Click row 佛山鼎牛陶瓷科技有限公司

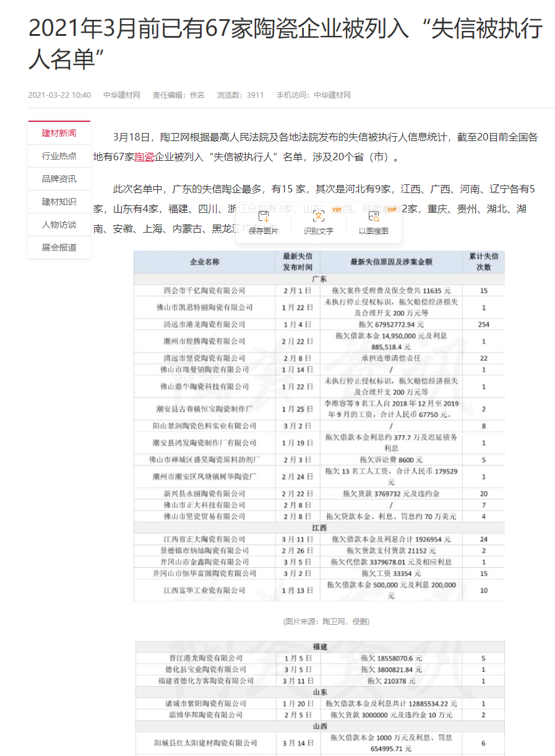(319, 386)
